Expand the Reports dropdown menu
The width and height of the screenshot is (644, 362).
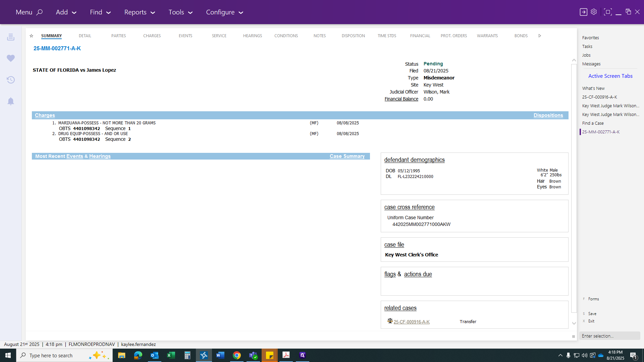coord(140,12)
